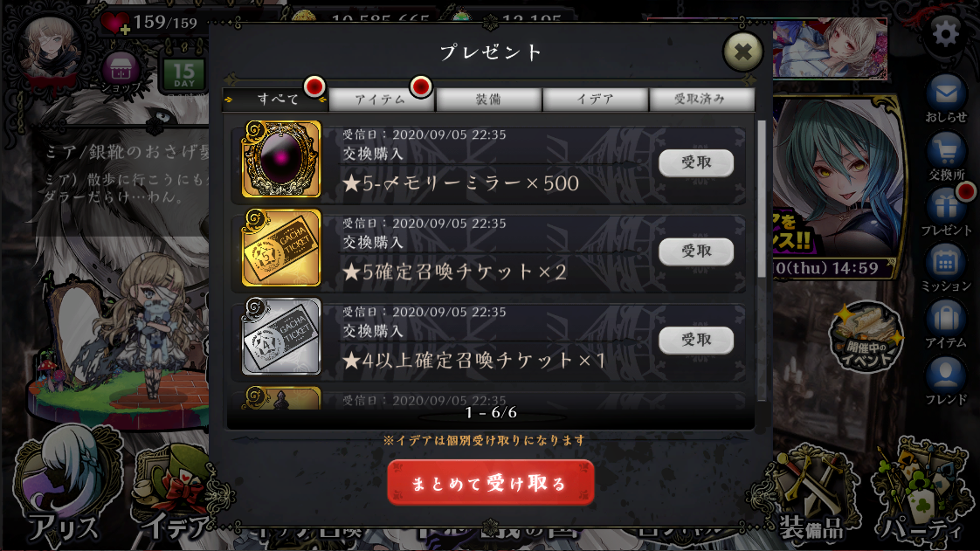Viewport: 980px width, 551px height.
Task: Switch to the イデア tab
Action: tap(595, 99)
